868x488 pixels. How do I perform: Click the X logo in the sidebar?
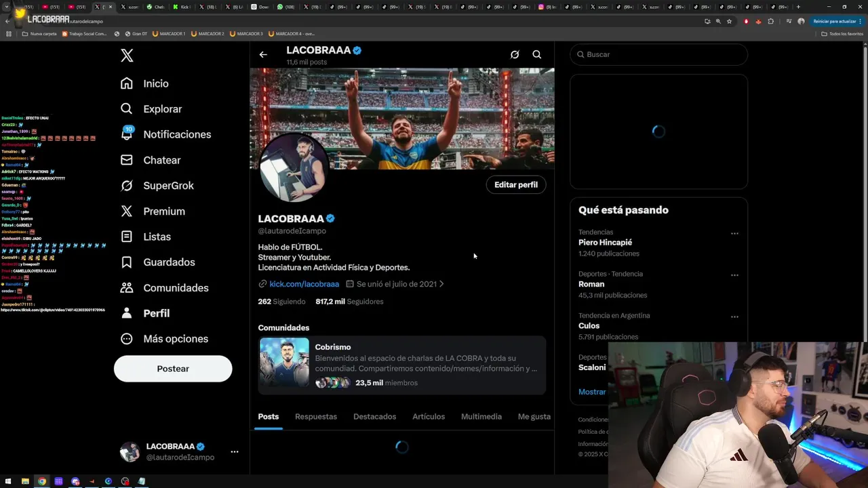(127, 56)
